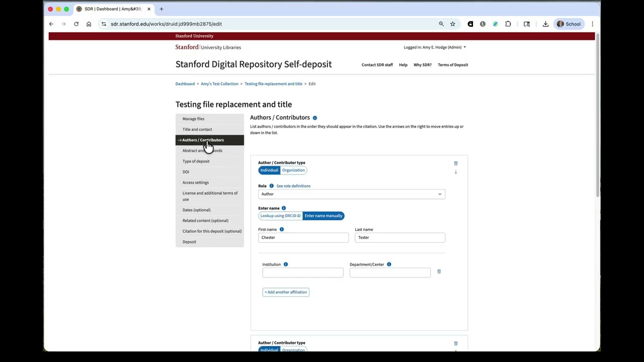Click the zoom magnifier icon in address bar
644x362 pixels.
[441, 24]
